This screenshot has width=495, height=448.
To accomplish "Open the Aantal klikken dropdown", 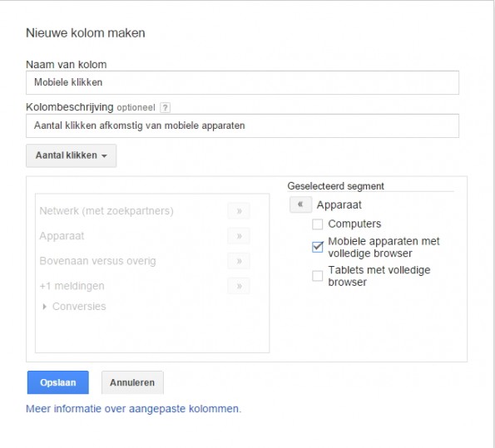I will (72, 155).
